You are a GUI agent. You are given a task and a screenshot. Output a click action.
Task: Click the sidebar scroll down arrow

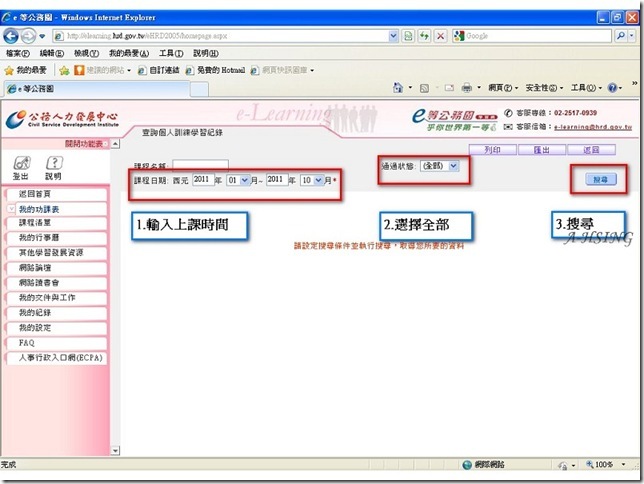[115, 451]
